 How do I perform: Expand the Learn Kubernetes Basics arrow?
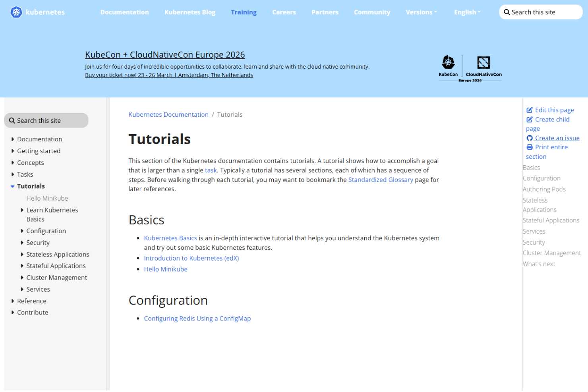(x=22, y=210)
